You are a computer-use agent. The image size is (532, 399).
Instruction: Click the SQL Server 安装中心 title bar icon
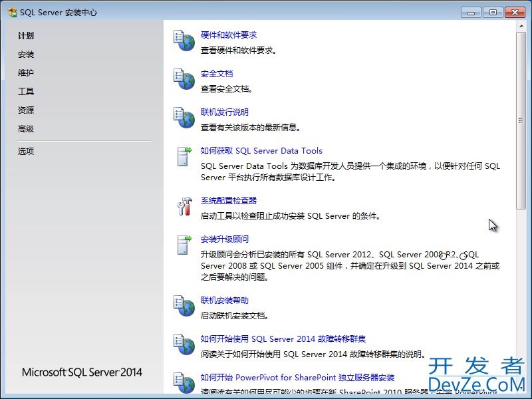pyautogui.click(x=12, y=13)
